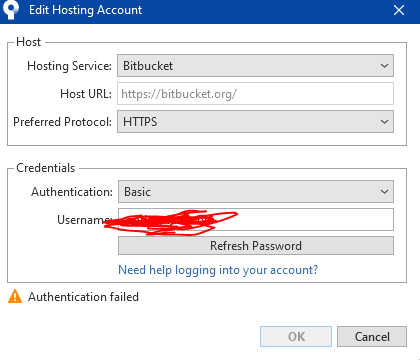Click the arrow on Hosting Service dropdown
The image size is (420, 360).
point(384,66)
